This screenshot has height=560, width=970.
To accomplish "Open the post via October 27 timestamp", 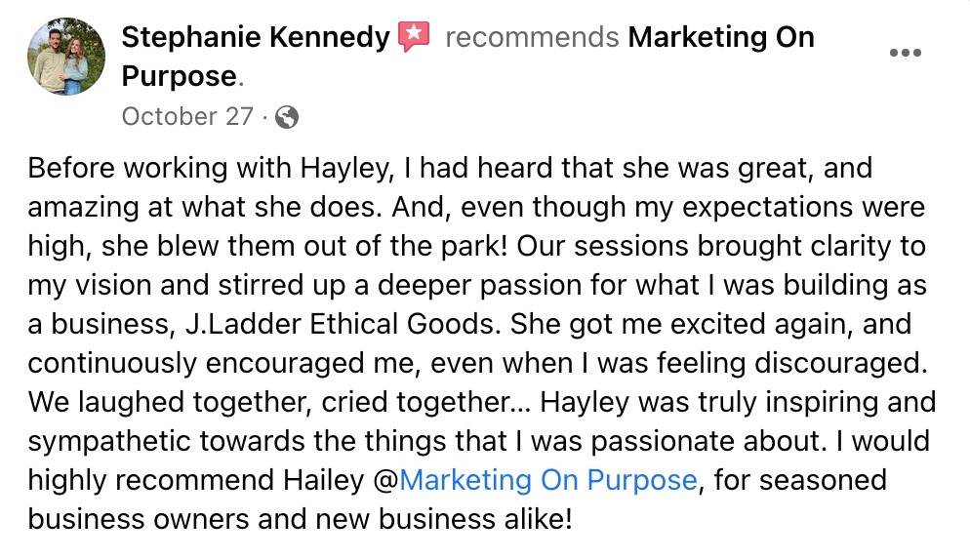I will [x=187, y=116].
